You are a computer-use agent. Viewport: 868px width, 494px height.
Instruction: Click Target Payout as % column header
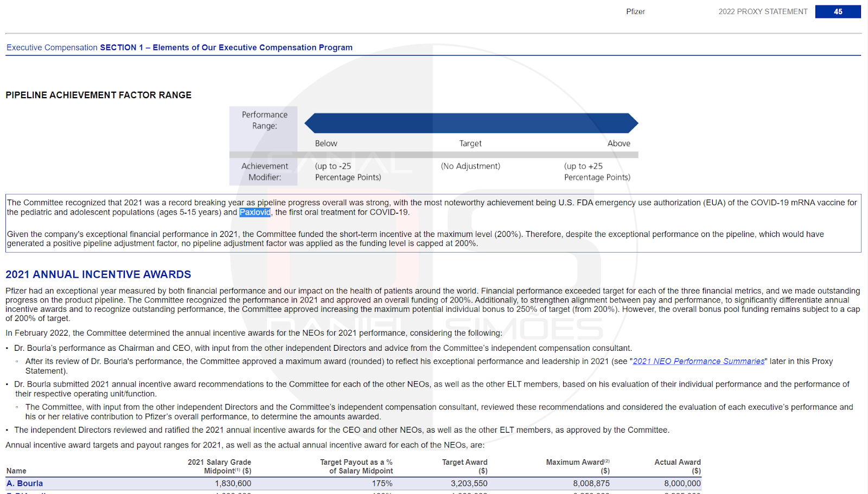click(x=356, y=466)
